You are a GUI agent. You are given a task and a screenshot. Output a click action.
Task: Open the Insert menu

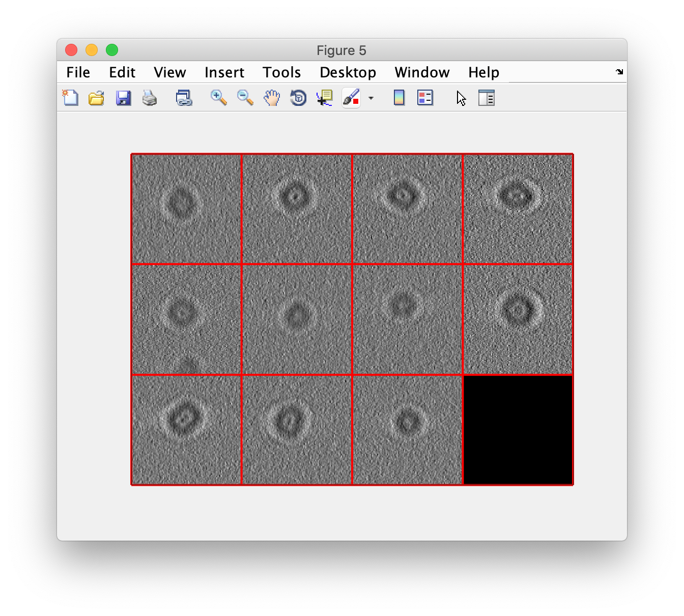tap(224, 72)
